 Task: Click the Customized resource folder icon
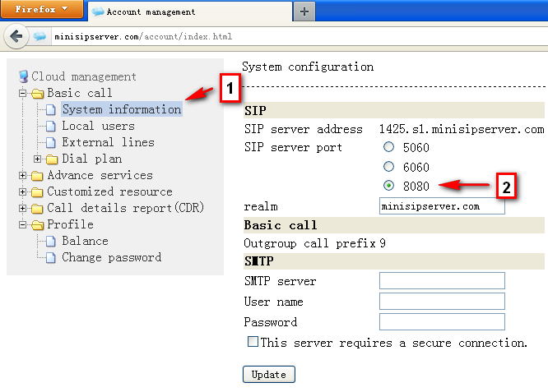click(37, 192)
